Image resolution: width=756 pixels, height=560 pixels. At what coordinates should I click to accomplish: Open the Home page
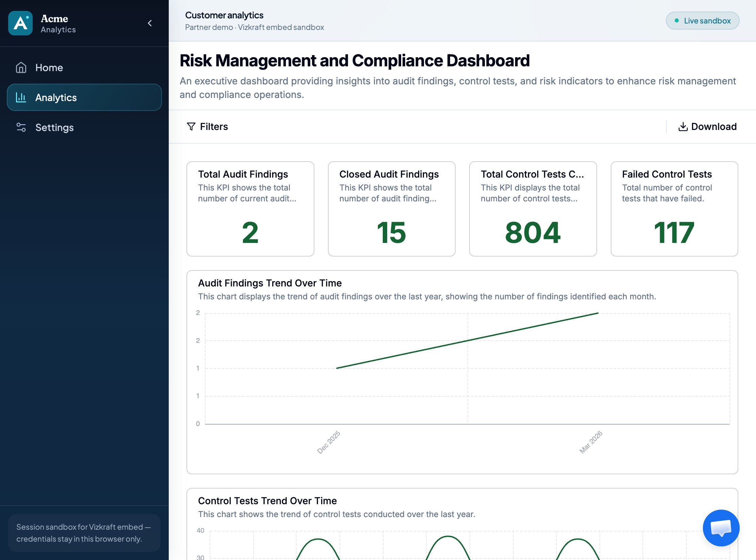[84, 67]
